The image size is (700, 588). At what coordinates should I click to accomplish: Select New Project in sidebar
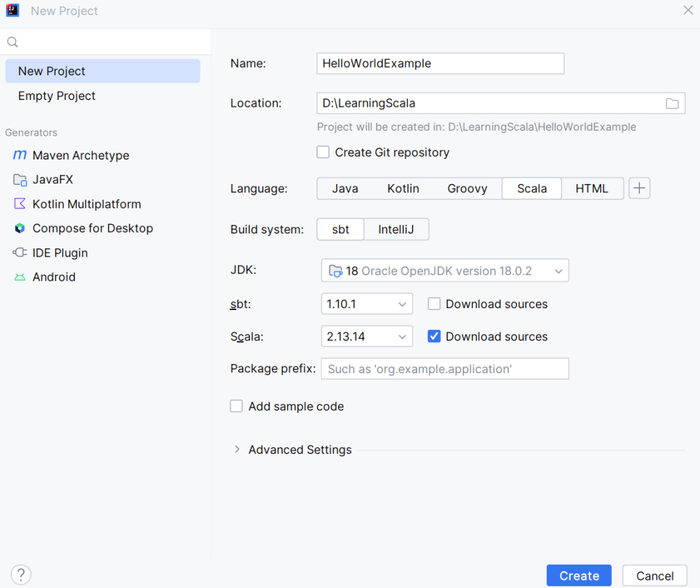[103, 71]
